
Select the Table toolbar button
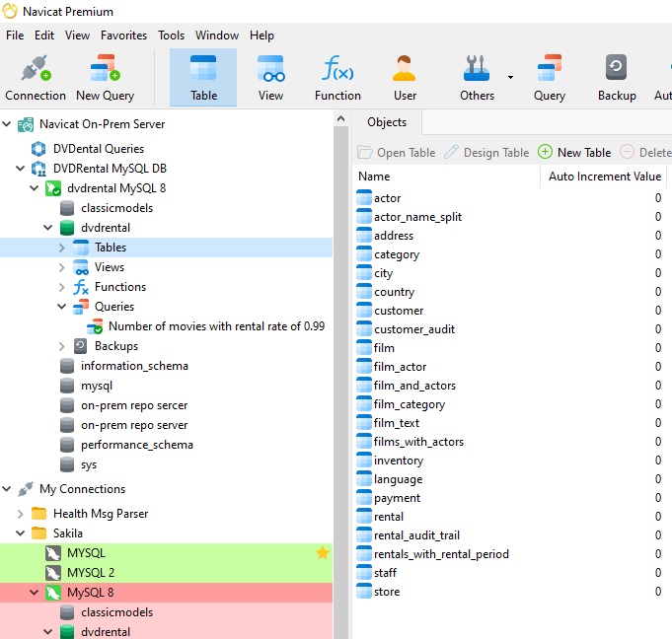coord(203,77)
